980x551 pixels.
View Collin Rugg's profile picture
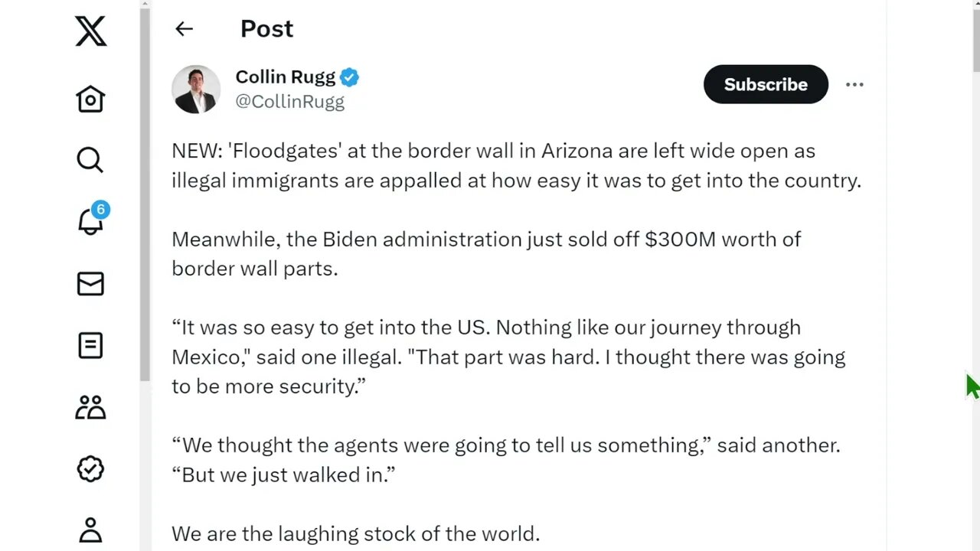tap(196, 89)
